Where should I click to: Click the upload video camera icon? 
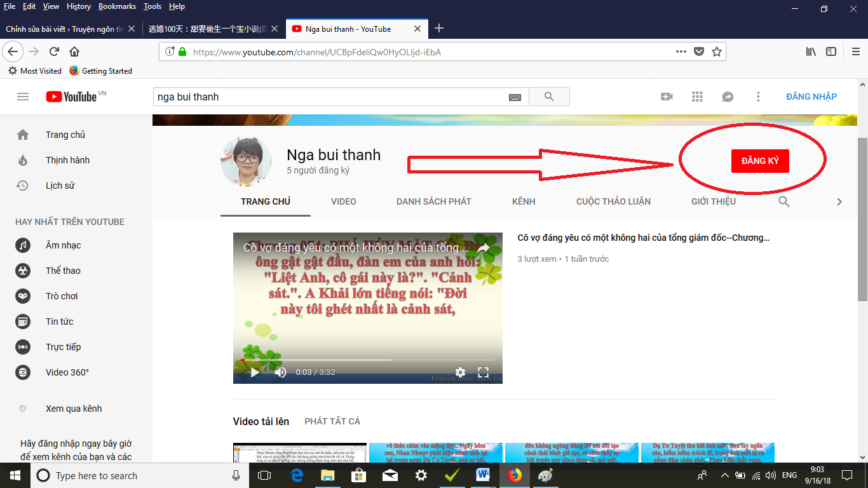667,97
